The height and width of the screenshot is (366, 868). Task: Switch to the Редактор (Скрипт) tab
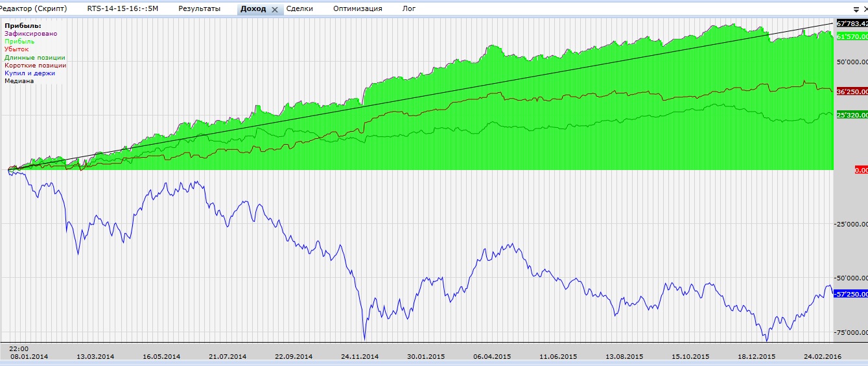34,8
